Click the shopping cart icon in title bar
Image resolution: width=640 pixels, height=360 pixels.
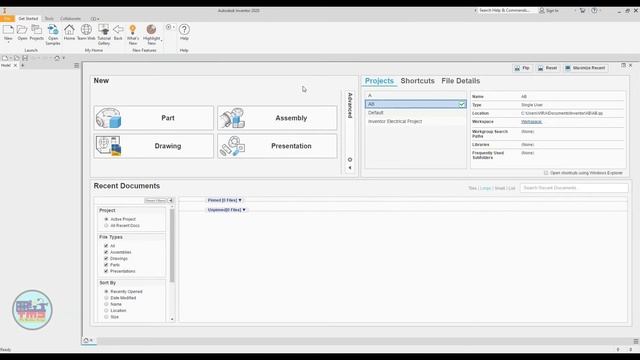(582, 11)
